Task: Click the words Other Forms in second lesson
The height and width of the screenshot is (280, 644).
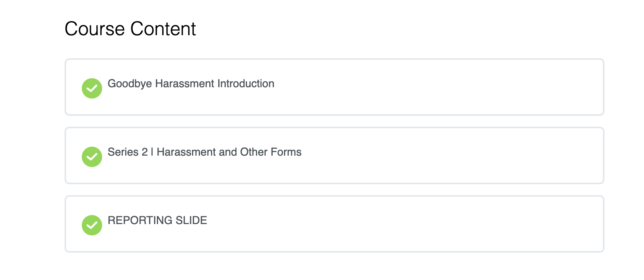Action: coord(271,152)
